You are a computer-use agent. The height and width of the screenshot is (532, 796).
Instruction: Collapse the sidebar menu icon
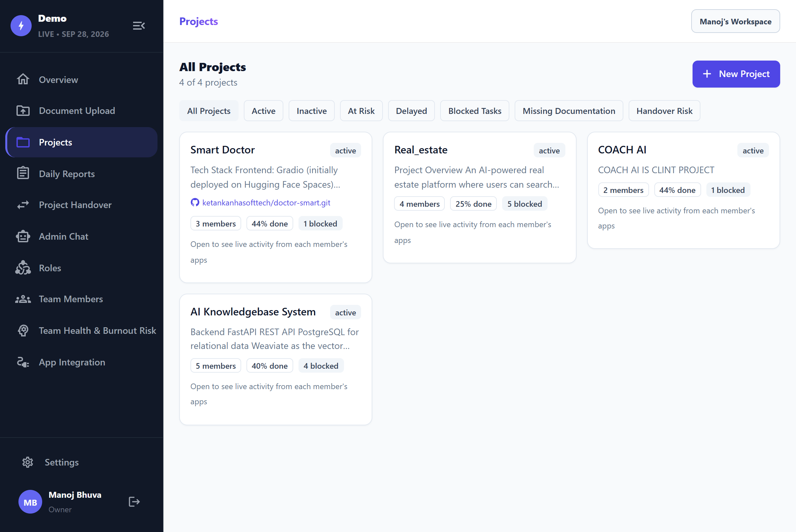point(139,26)
